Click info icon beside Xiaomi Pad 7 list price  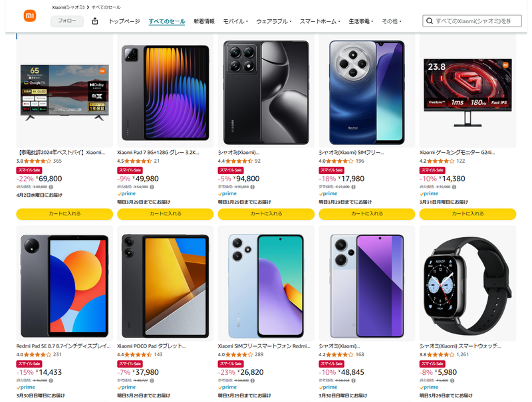tap(152, 187)
